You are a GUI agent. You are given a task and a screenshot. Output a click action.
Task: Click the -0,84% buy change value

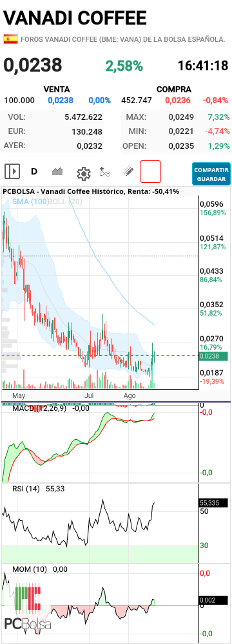215,100
